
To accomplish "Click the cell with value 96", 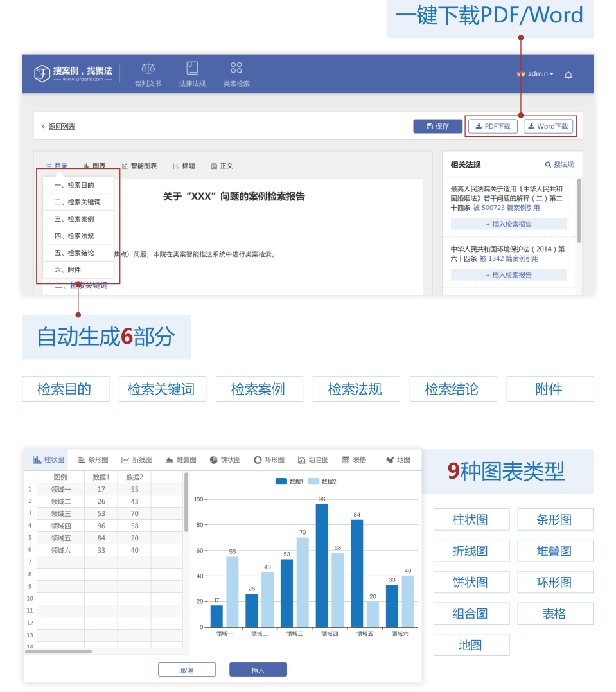I will (101, 526).
